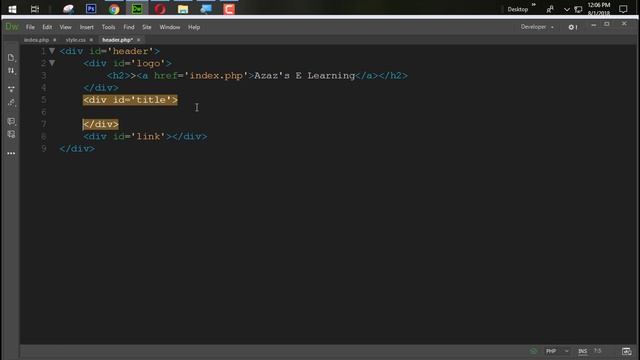Screen dimensions: 640x360
Task: Click the Desktop toolbar label
Action: coord(518,9)
